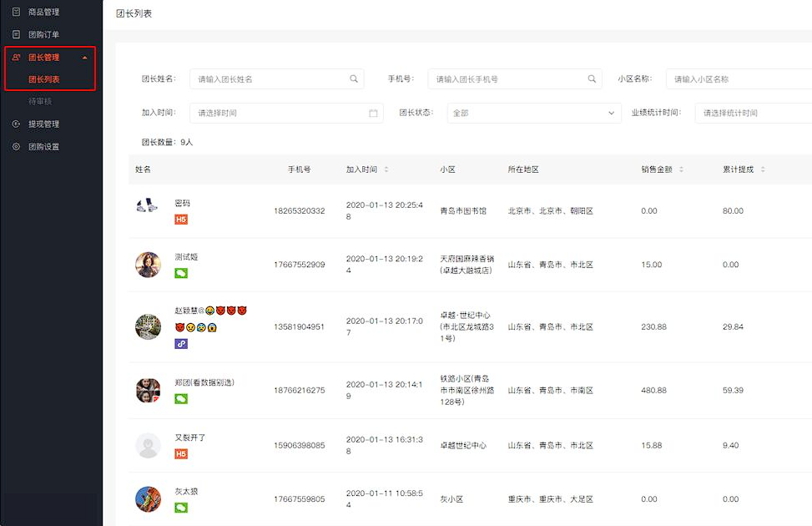Click name 郑团(看数据别选)
The width and height of the screenshot is (812, 526).
point(204,382)
